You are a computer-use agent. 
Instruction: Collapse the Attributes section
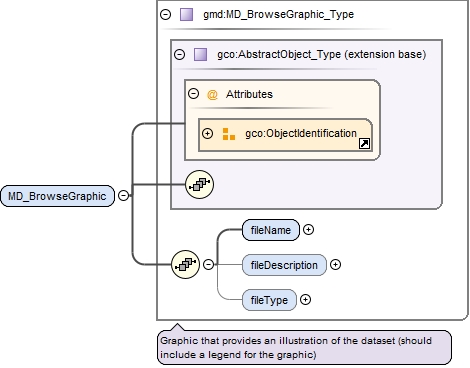coord(193,94)
